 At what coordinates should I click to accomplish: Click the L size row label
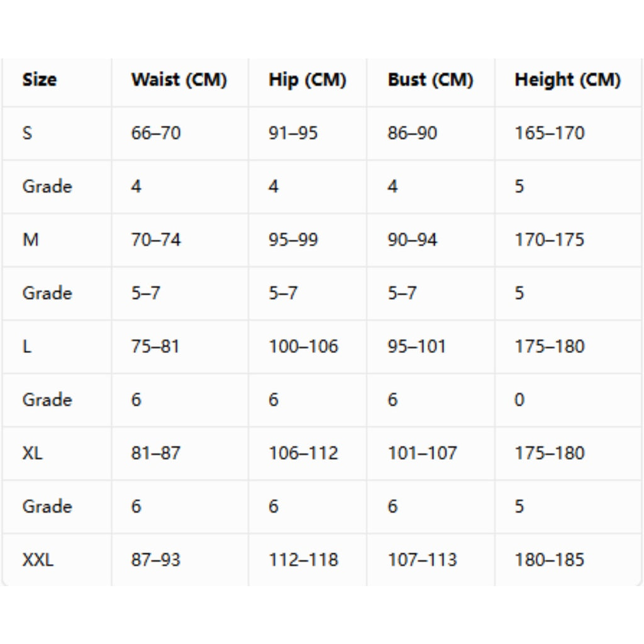pos(26,347)
